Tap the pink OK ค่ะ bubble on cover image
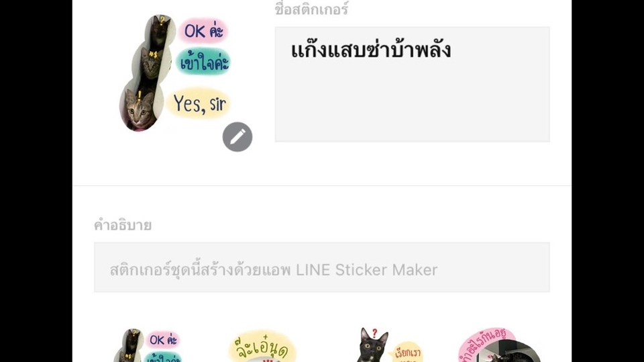Screen dimensions: 644x362 click(203, 31)
